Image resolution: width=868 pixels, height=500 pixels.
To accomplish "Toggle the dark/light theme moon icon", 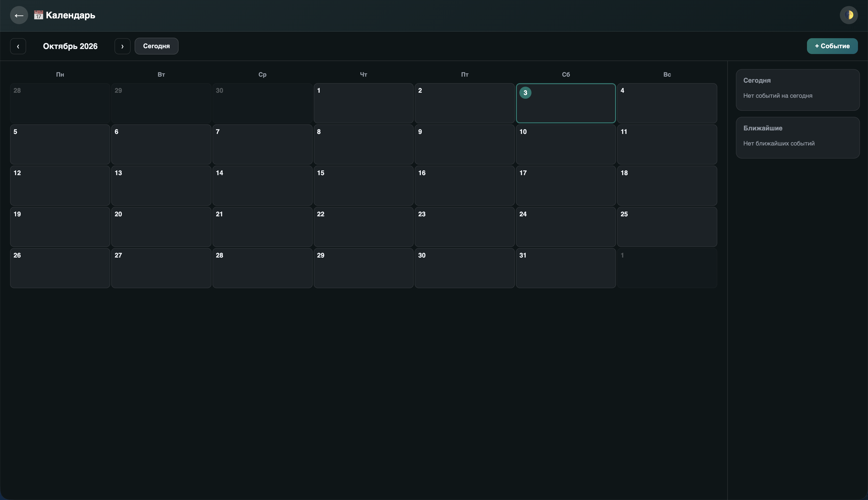I will pos(848,15).
